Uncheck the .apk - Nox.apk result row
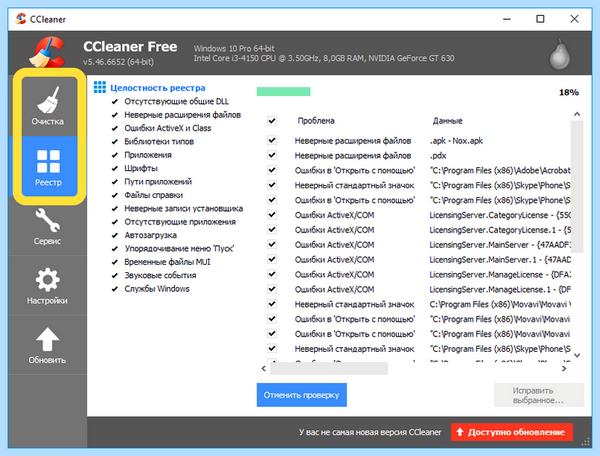The width and height of the screenshot is (600, 456). coord(272,140)
